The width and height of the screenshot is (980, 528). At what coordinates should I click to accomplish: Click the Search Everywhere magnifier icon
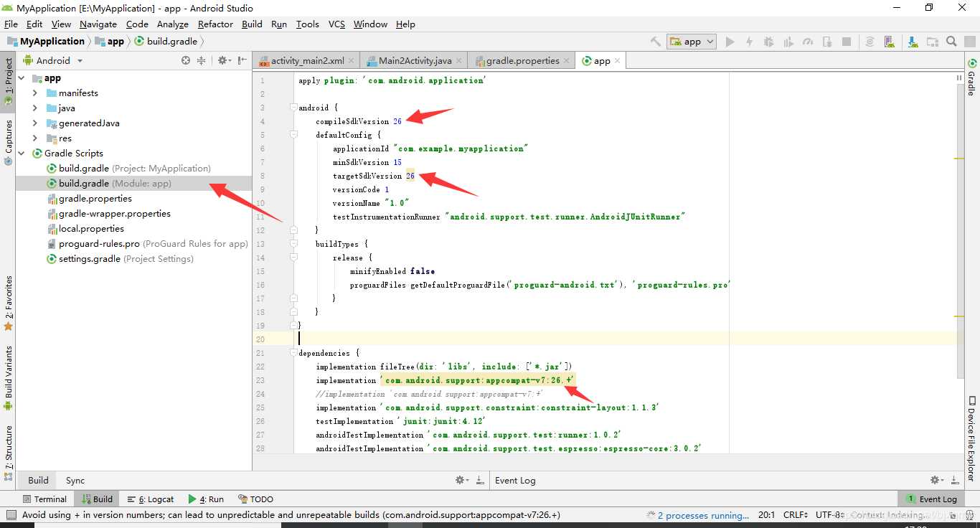(951, 42)
